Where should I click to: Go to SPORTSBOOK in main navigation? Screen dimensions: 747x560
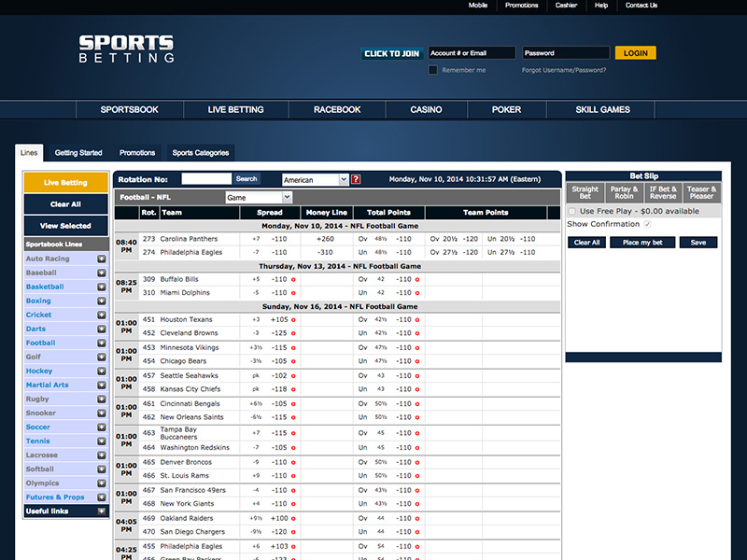point(130,109)
